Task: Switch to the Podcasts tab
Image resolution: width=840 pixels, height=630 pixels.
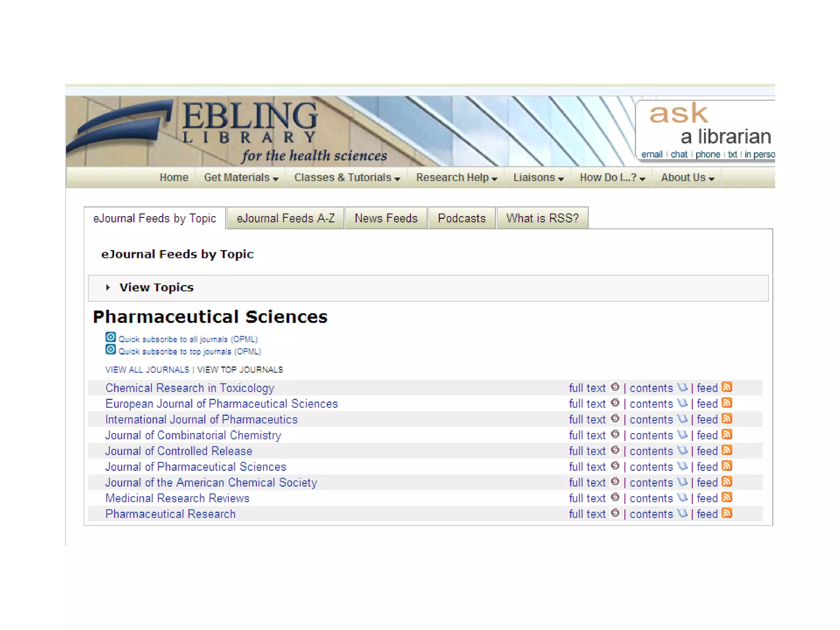Action: pyautogui.click(x=461, y=218)
